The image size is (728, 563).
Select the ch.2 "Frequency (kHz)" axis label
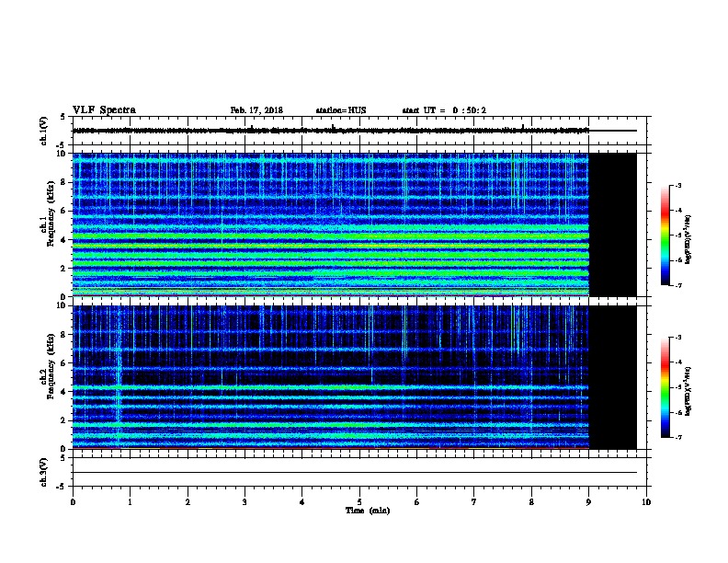point(51,366)
